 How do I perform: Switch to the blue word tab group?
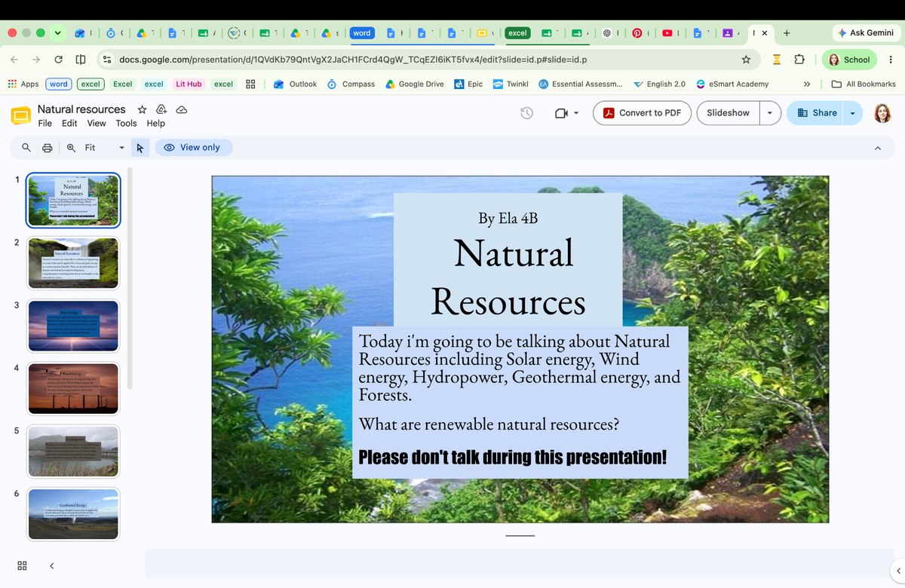362,33
